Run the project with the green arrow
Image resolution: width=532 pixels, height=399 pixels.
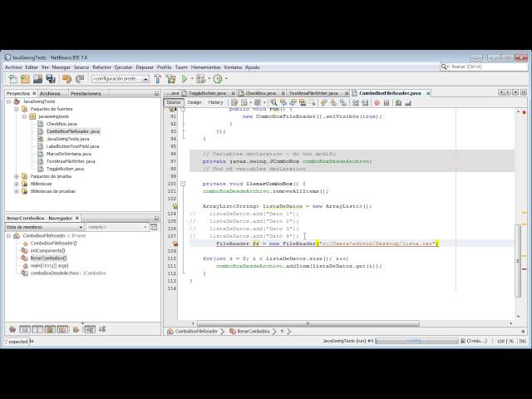click(x=185, y=79)
